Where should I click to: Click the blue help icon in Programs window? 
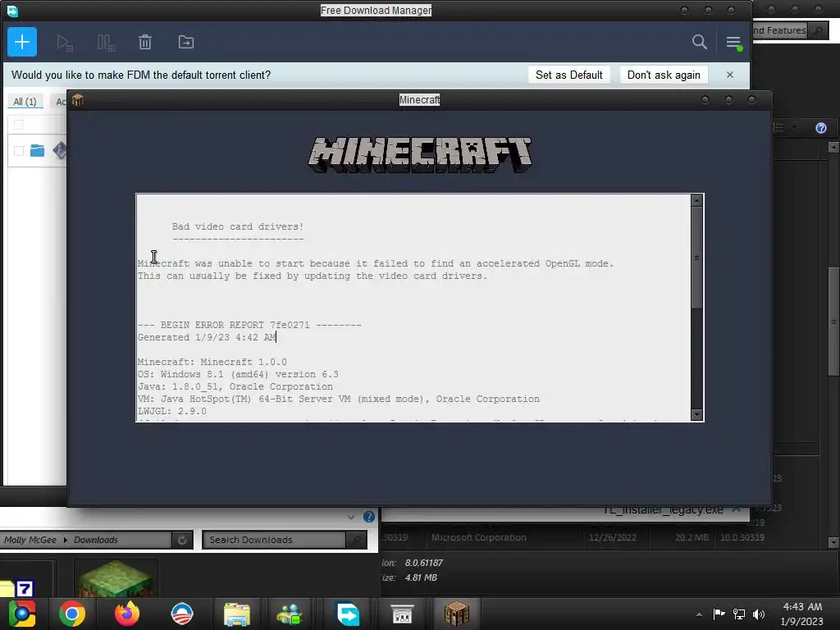tap(820, 128)
